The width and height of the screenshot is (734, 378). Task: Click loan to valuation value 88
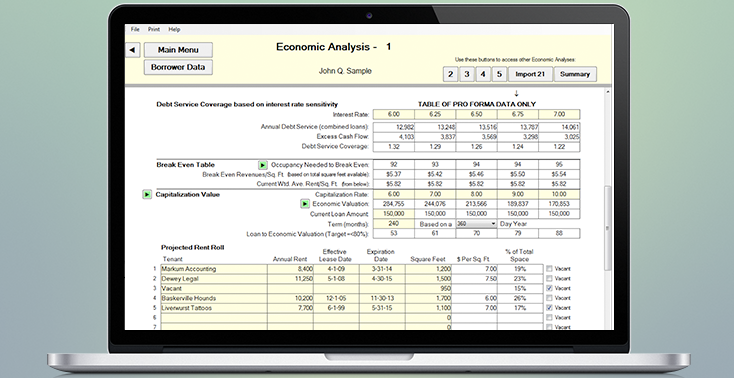(559, 233)
